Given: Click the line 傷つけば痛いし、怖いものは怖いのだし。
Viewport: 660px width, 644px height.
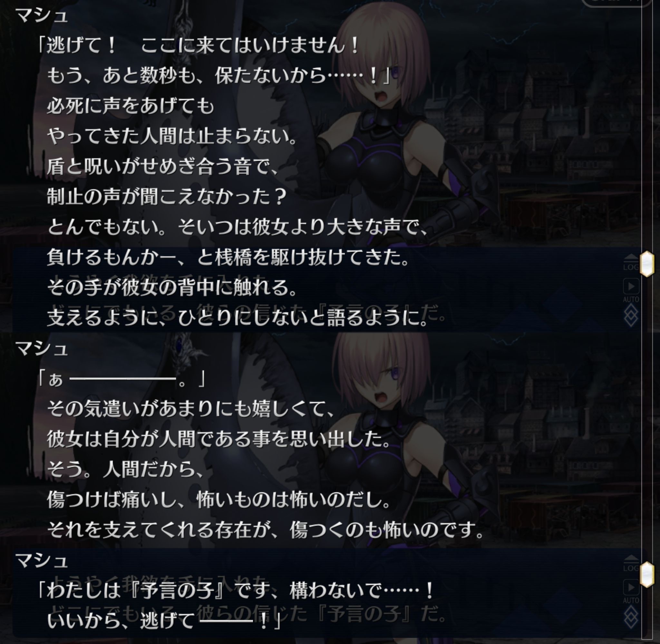Looking at the screenshot, I should click(x=219, y=499).
